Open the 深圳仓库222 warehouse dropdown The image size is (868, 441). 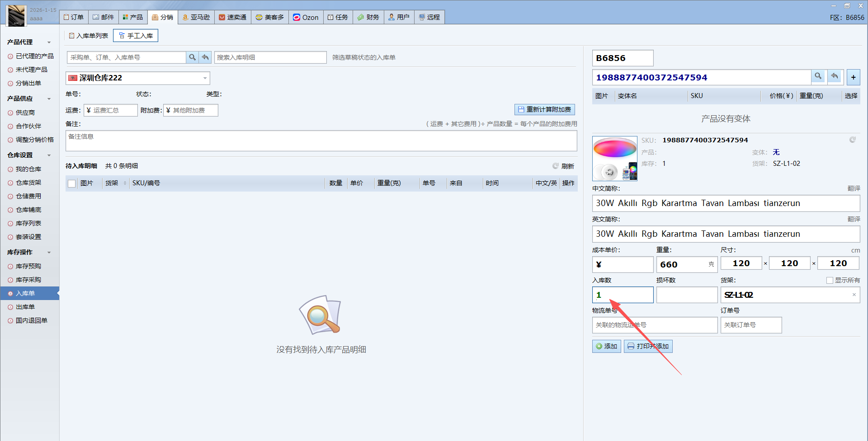click(205, 78)
